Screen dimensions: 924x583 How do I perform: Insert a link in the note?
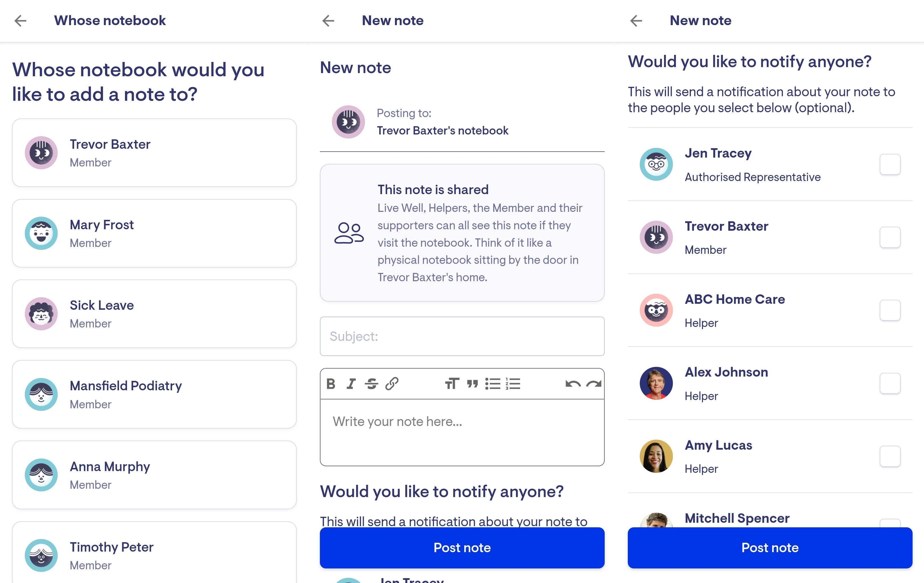tap(392, 384)
